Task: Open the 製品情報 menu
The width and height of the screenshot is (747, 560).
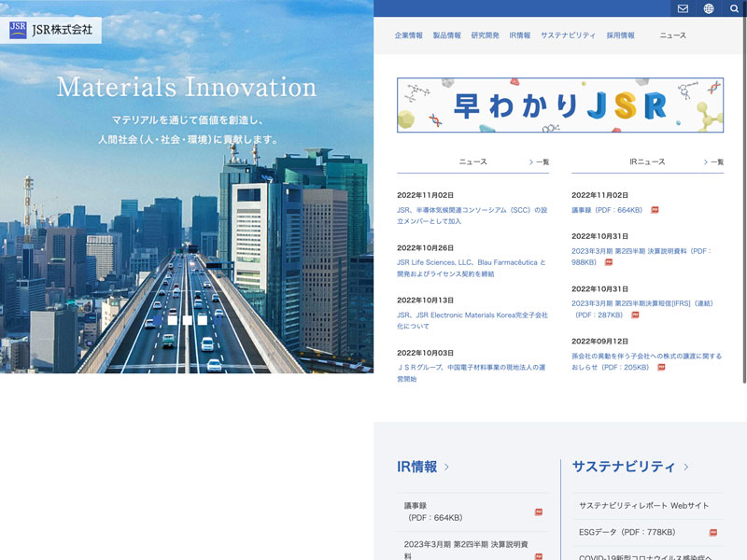Action: tap(446, 35)
